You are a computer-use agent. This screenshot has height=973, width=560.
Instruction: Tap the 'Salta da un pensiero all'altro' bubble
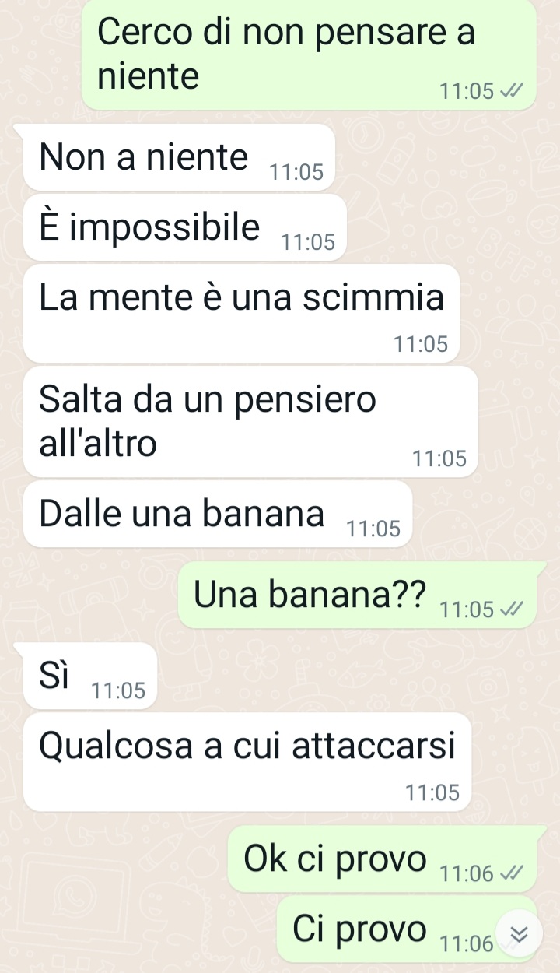coord(250,422)
